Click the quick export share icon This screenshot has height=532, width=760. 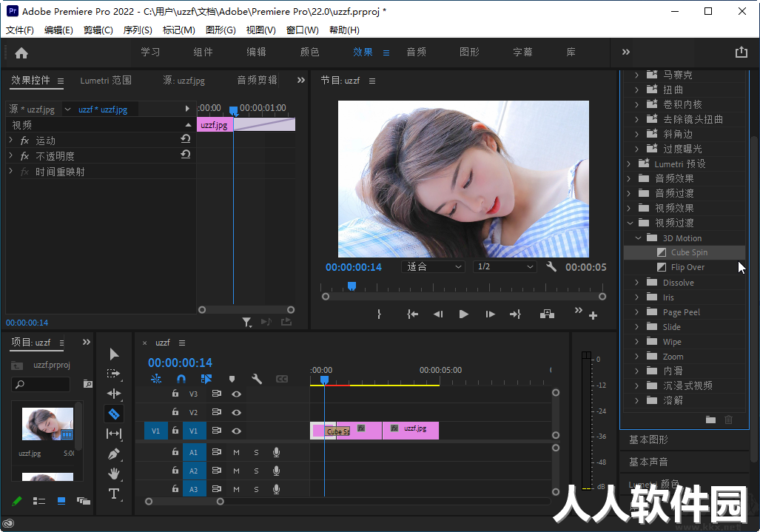tap(741, 53)
